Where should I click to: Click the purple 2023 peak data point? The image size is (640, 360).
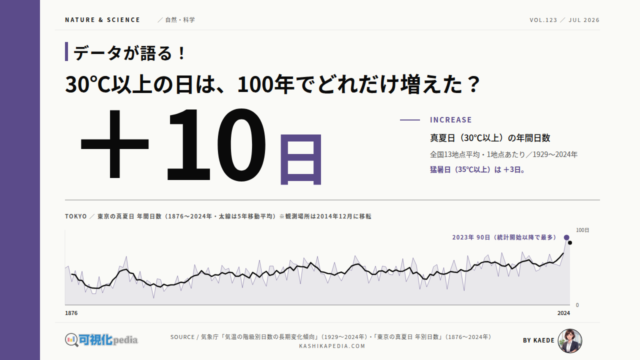point(566,238)
